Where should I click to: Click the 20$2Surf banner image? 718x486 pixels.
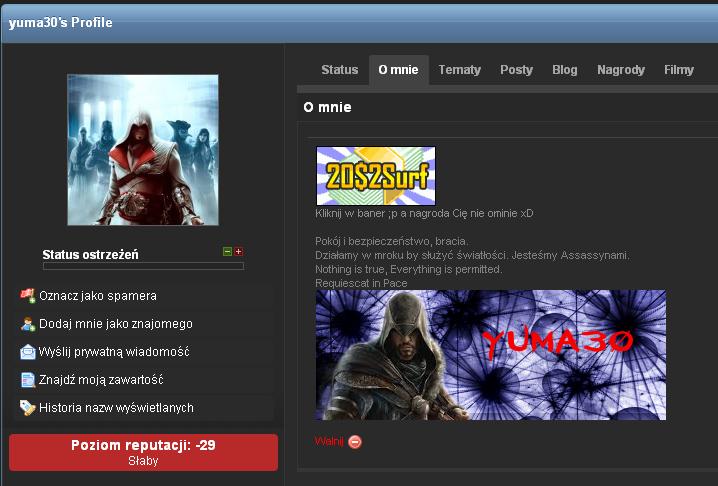376,176
